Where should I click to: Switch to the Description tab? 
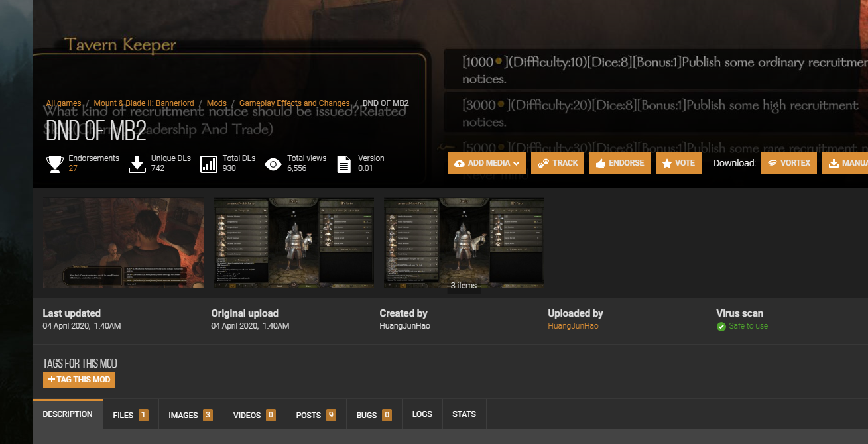click(68, 414)
